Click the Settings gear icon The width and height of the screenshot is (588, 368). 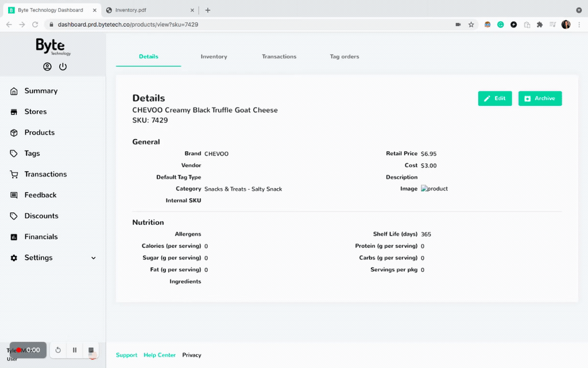coord(14,258)
